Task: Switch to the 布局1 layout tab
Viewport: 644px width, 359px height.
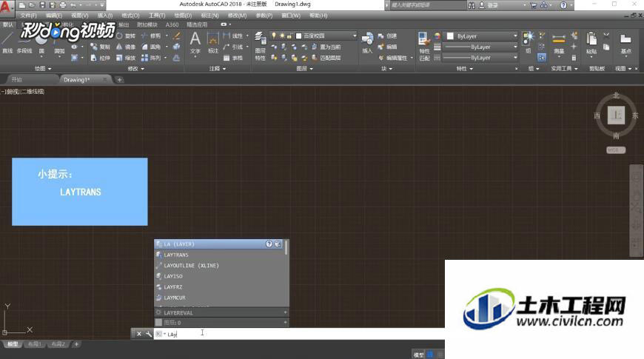Action: coord(34,344)
